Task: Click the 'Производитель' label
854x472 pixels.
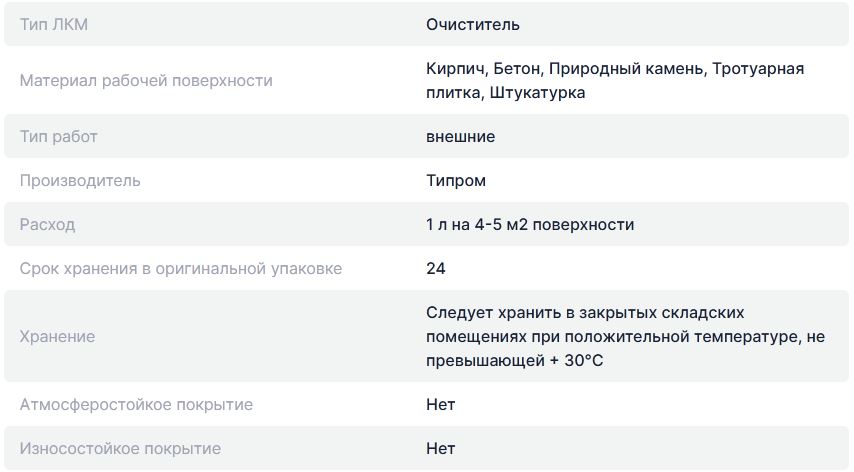Action: click(x=80, y=181)
